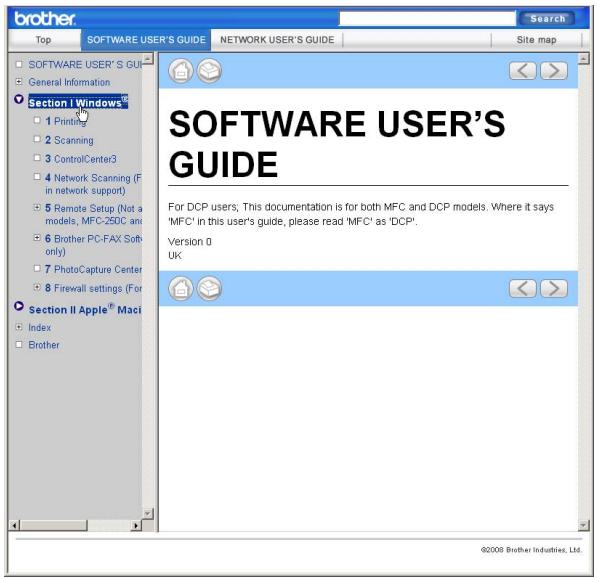Open 6 Brother PC-FAX Software link

click(x=93, y=245)
